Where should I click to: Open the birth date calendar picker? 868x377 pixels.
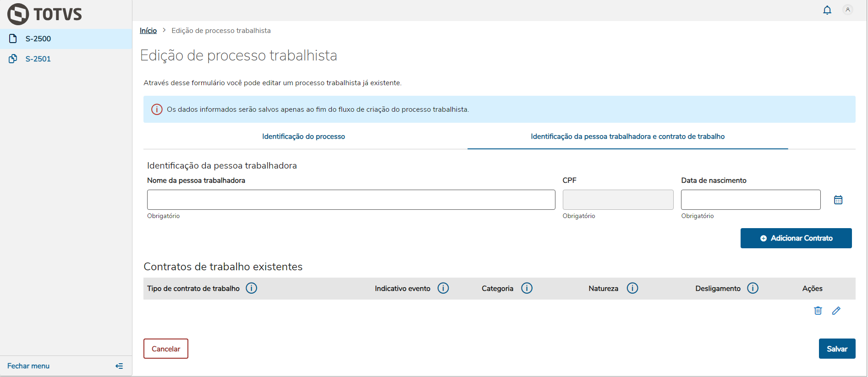838,200
